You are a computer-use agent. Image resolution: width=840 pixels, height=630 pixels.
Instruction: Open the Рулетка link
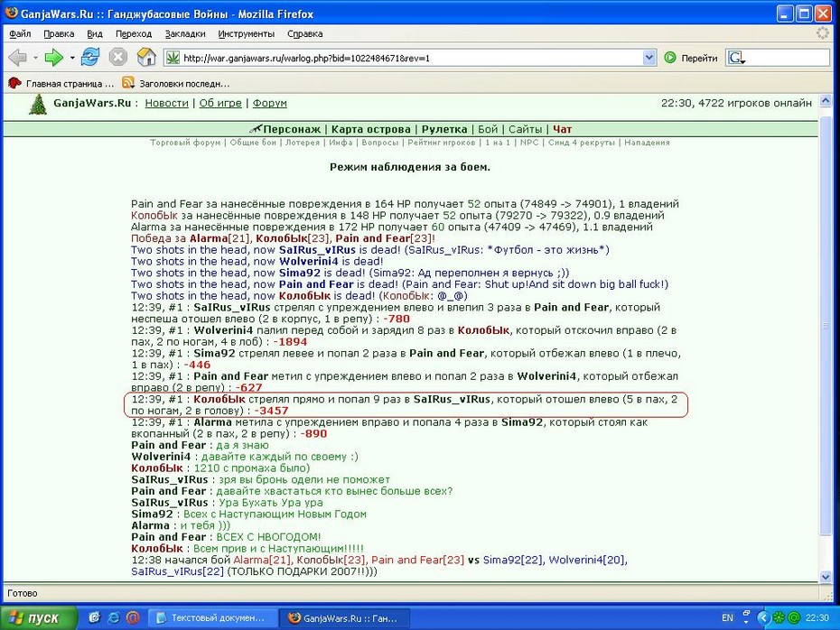pyautogui.click(x=444, y=129)
